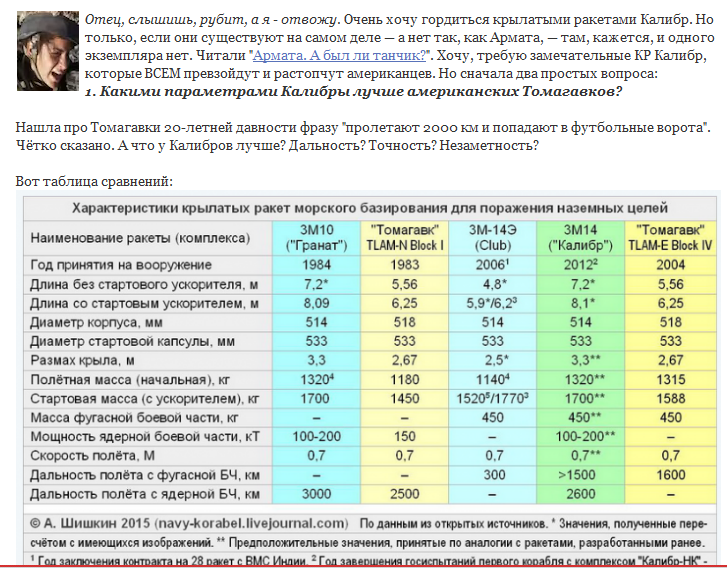The image size is (727, 568).
Task: Click the '3000' nuclear range cell
Action: tap(314, 494)
